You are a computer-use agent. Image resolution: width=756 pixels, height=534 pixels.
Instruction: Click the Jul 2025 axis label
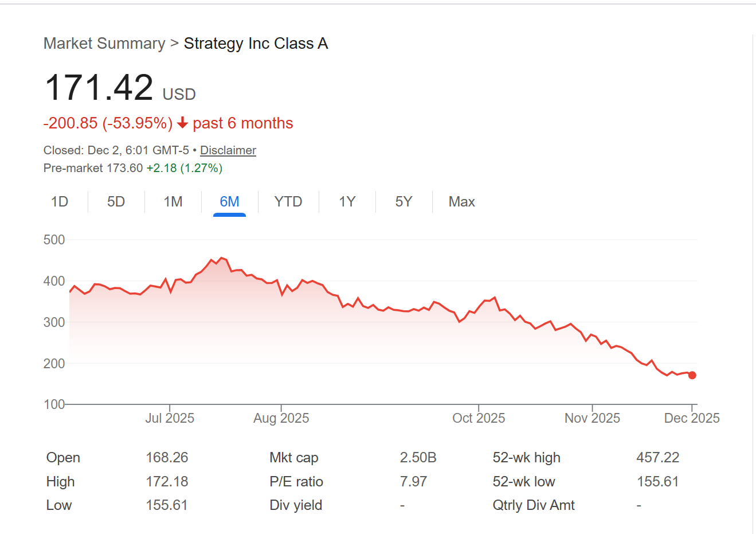[170, 418]
